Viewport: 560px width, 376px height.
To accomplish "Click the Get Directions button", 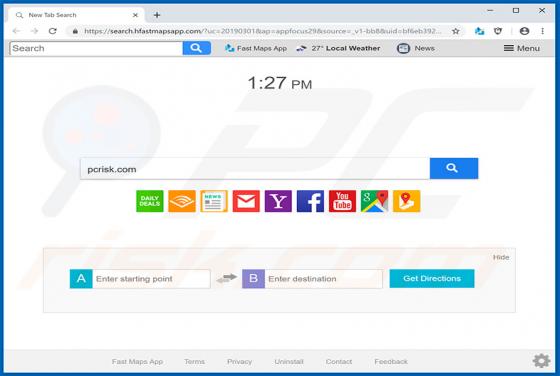I will [x=432, y=278].
